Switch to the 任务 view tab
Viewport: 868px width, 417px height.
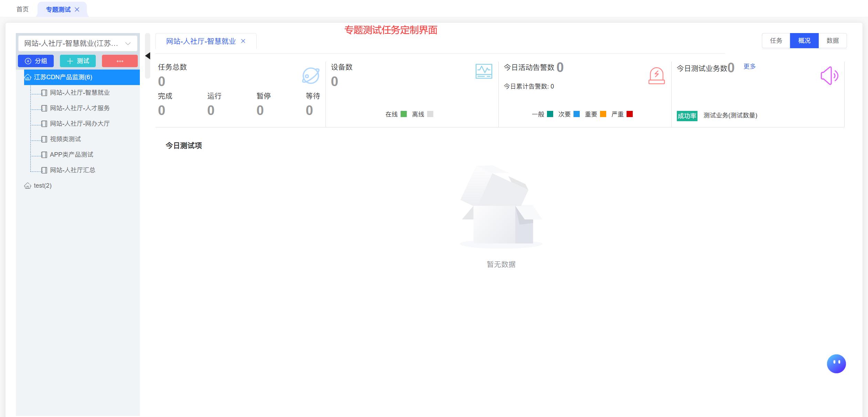[776, 41]
